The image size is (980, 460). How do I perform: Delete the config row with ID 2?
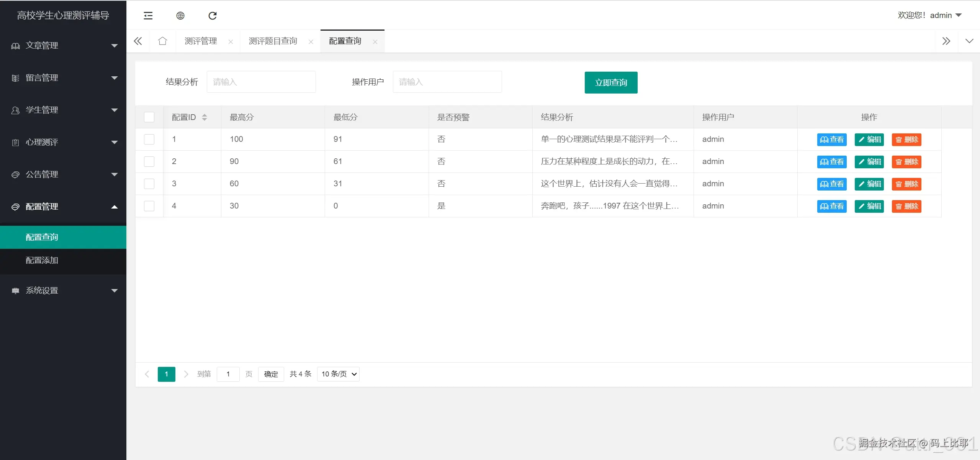tap(906, 162)
